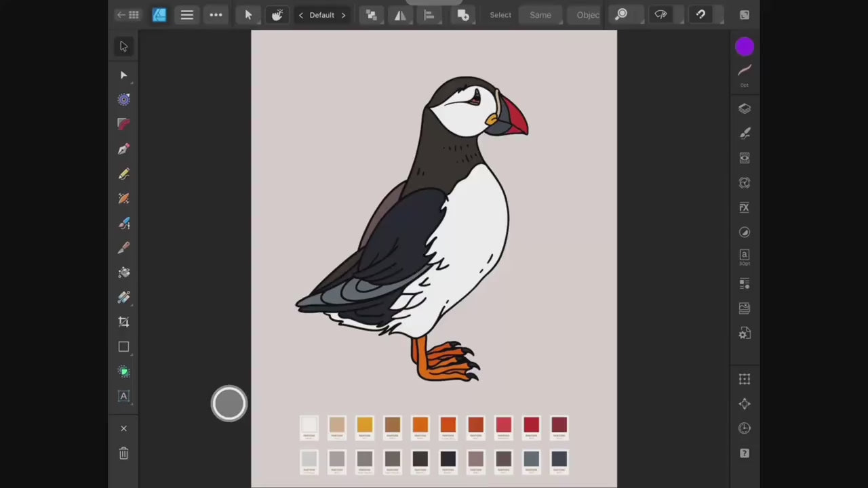Tap the Select Same button
Viewport: 868px width, 488px height.
pos(540,15)
